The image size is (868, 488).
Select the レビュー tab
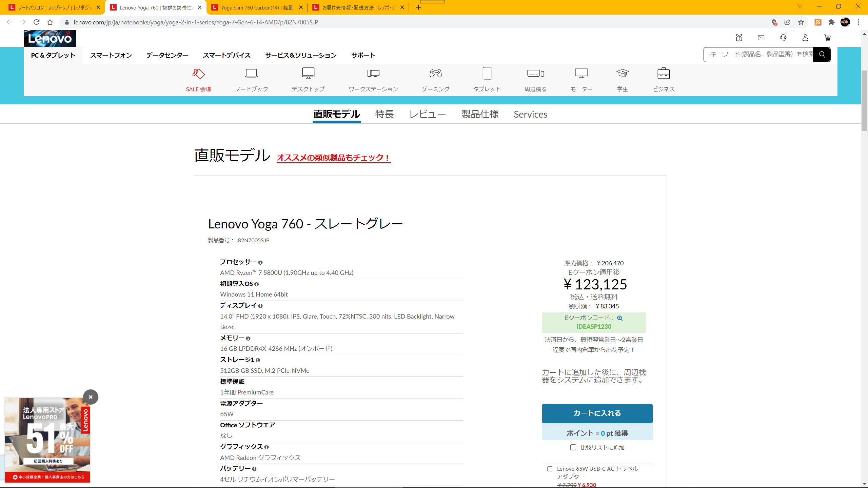[428, 114]
